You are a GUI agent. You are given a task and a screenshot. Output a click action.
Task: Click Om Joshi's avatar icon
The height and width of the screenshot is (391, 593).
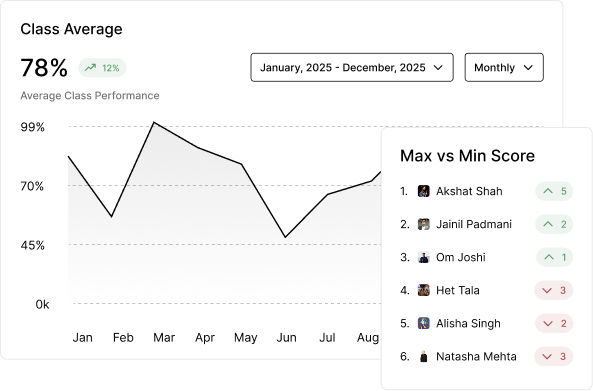424,257
